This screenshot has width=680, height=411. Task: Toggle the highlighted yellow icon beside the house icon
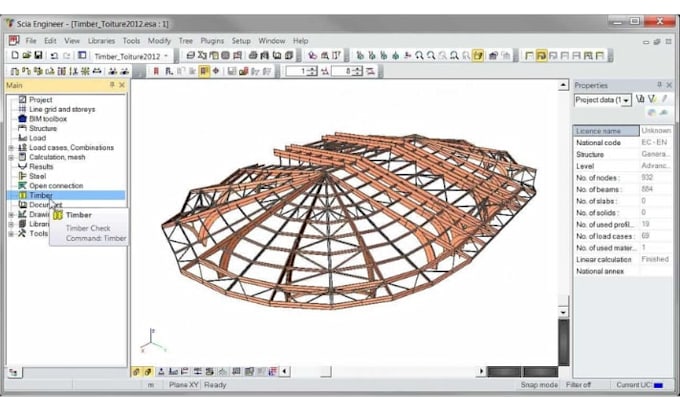(x=478, y=55)
